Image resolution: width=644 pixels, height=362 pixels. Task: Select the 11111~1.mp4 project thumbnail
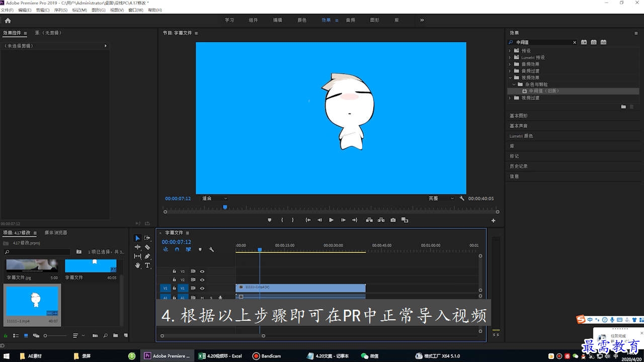[32, 300]
